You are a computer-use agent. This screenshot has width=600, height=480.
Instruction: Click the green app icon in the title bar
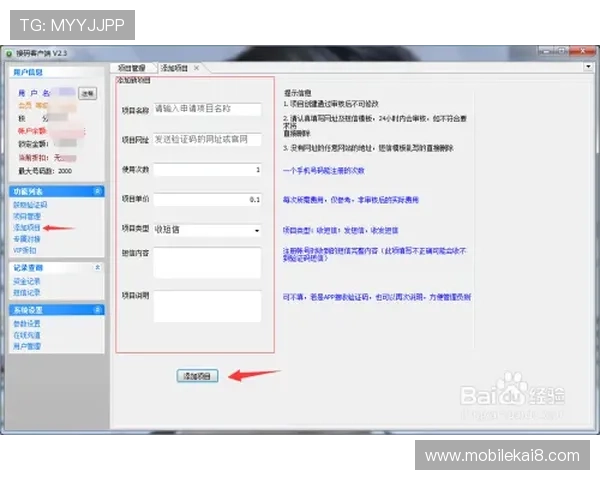[x=9, y=54]
